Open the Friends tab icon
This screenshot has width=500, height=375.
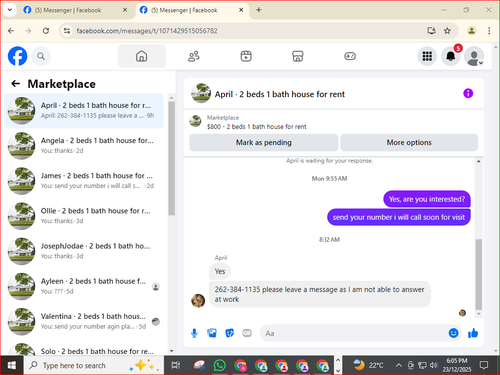194,56
